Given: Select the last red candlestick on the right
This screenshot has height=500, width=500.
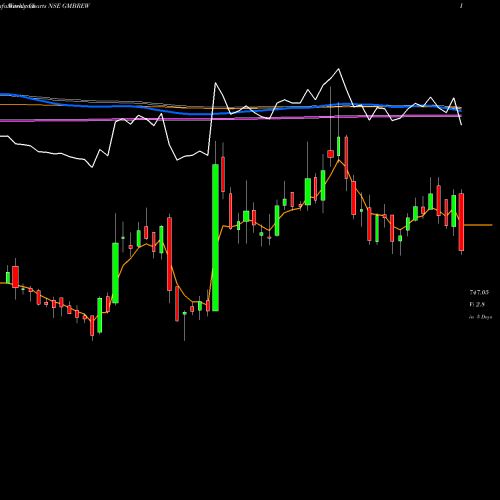Looking at the screenshot, I should click(x=461, y=222).
